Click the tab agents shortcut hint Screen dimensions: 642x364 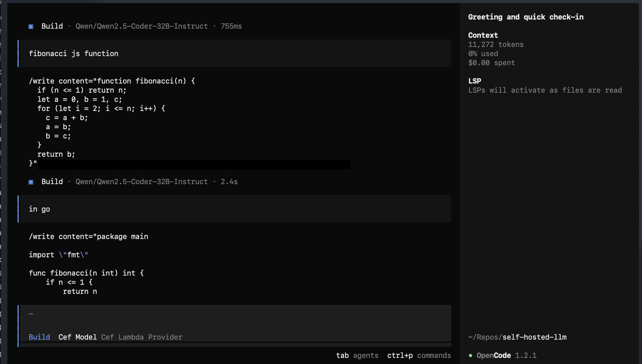coord(357,355)
